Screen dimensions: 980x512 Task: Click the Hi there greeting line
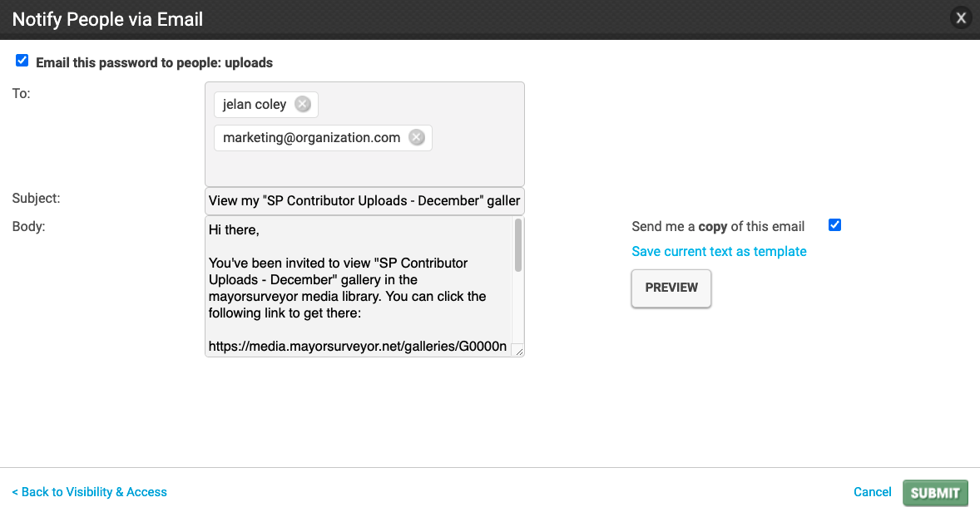click(234, 229)
